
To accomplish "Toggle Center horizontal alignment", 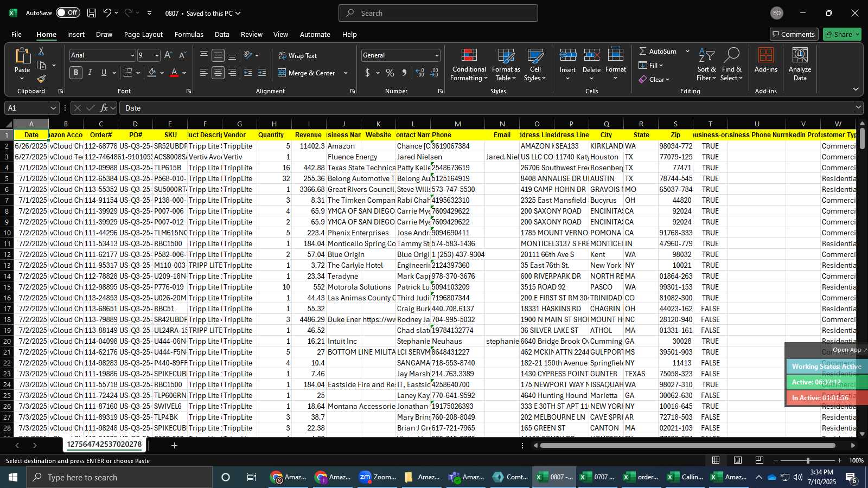I will tap(218, 73).
